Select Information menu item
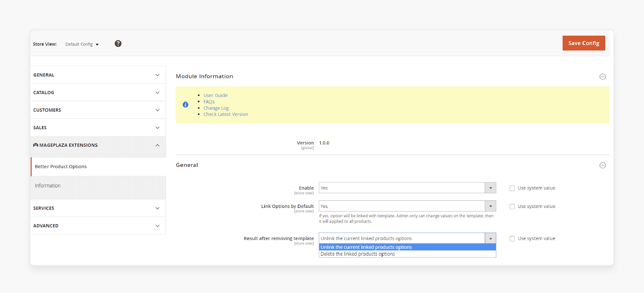 [x=98, y=186]
